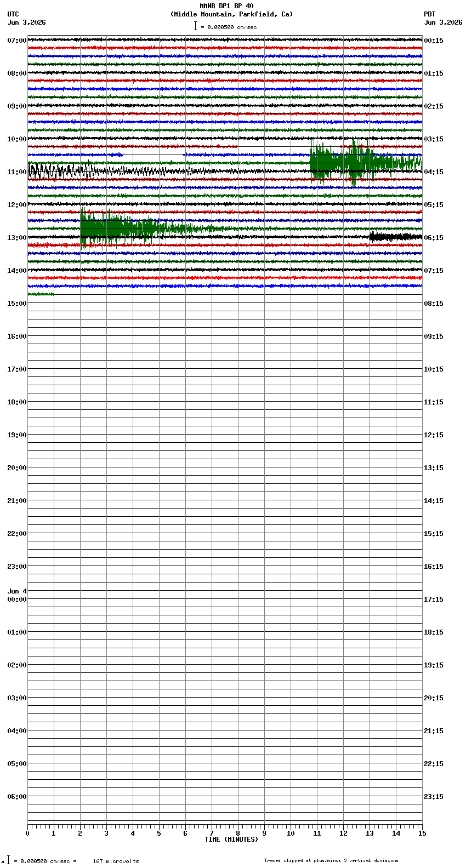Click the 08:15 PDT time label
Viewport: 466px width, 868px height.
[434, 304]
